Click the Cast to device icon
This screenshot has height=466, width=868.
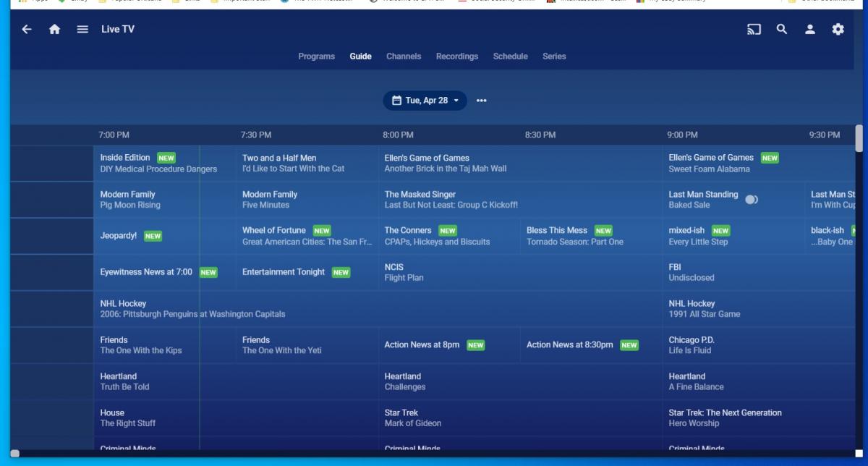pos(754,29)
